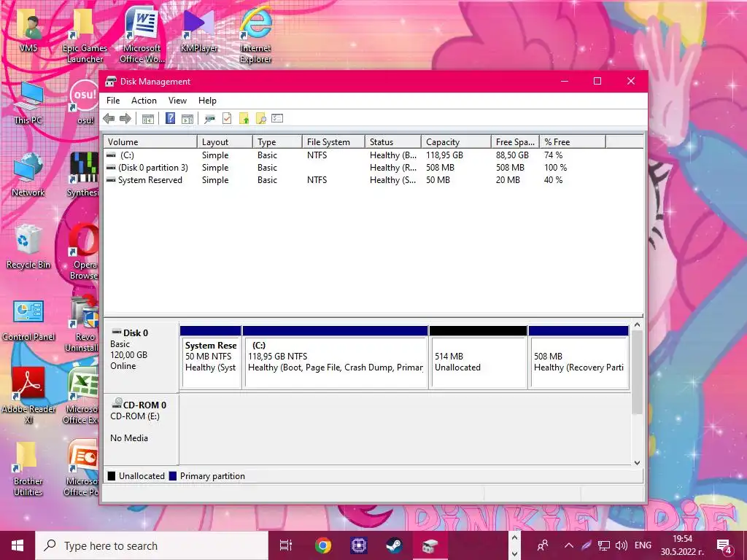
Task: Click the network tray icon
Action: click(604, 545)
